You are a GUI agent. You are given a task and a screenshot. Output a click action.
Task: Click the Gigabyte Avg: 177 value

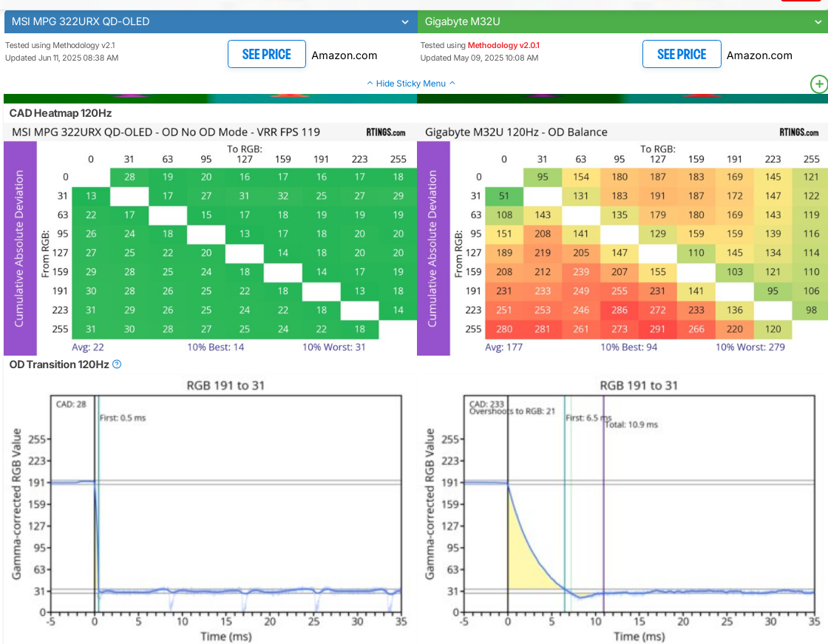pyautogui.click(x=503, y=347)
